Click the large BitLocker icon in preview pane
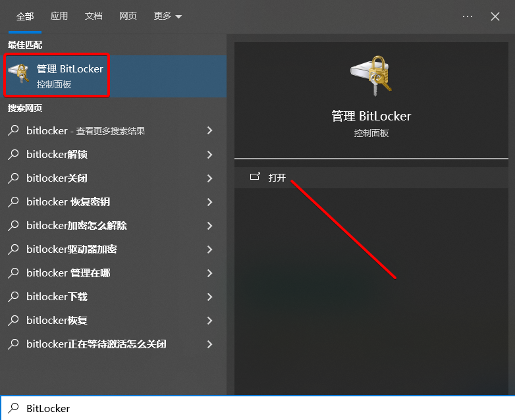The height and width of the screenshot is (420, 515). pyautogui.click(x=371, y=76)
